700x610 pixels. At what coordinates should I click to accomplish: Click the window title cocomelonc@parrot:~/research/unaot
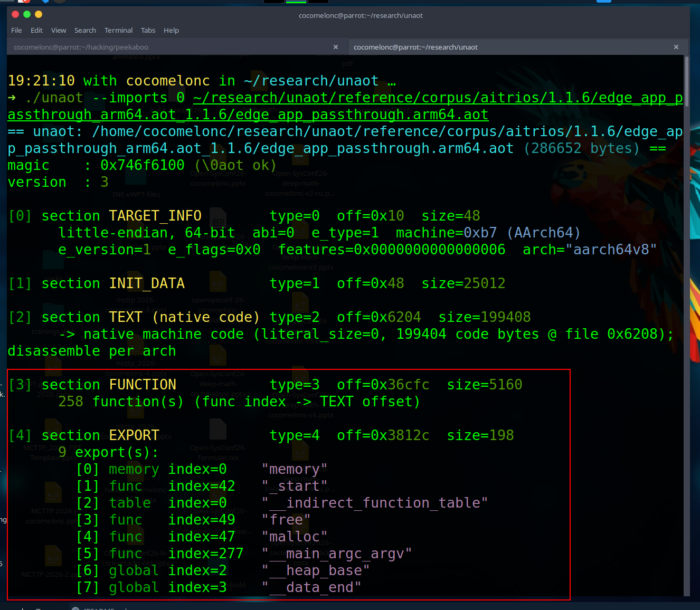(361, 15)
